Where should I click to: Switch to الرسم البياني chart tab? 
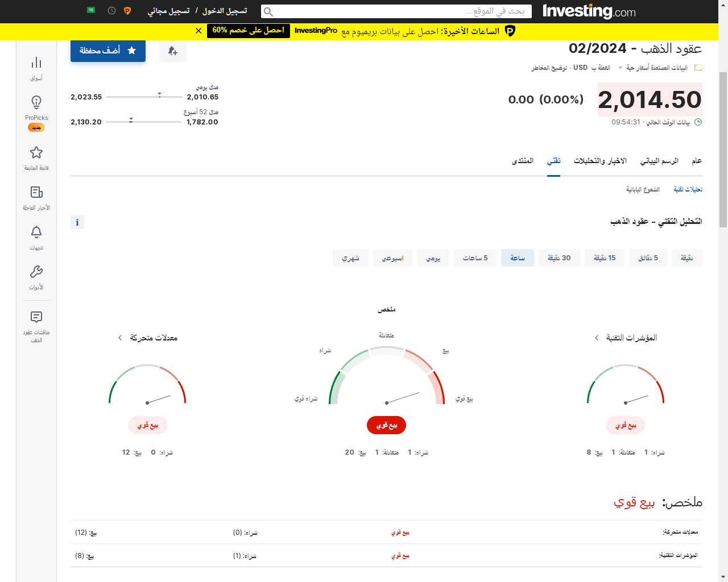coord(659,161)
